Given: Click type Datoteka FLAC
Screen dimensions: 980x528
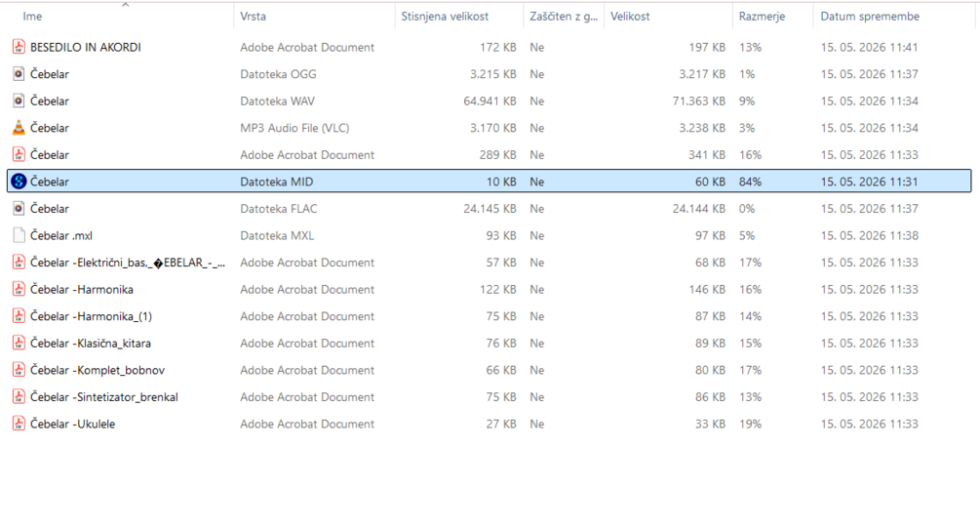Looking at the screenshot, I should coord(279,208).
